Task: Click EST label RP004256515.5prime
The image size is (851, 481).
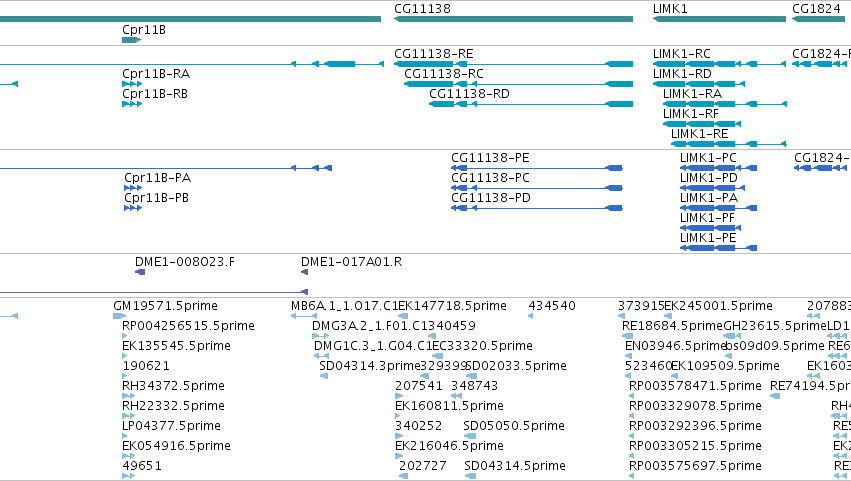Action: tap(188, 326)
